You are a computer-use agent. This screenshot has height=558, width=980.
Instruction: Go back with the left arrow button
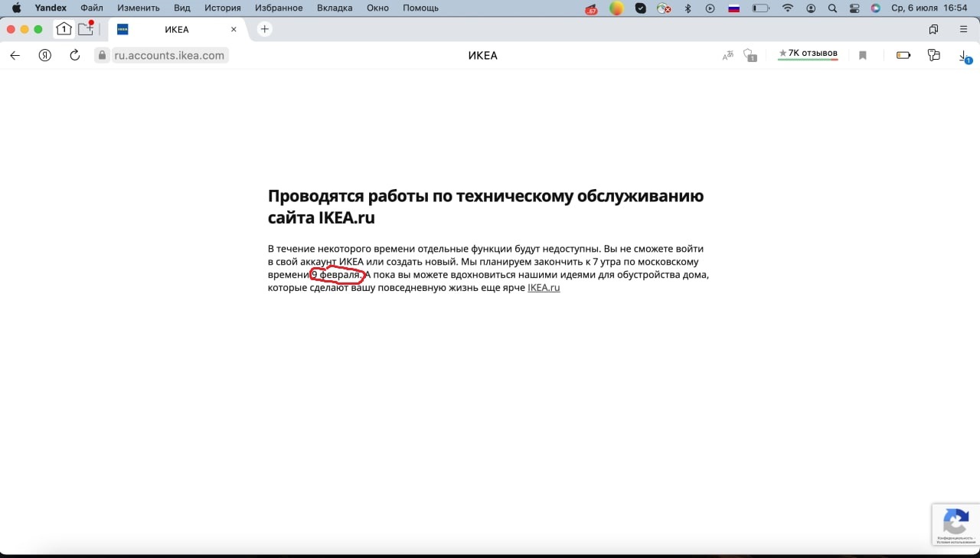tap(15, 55)
